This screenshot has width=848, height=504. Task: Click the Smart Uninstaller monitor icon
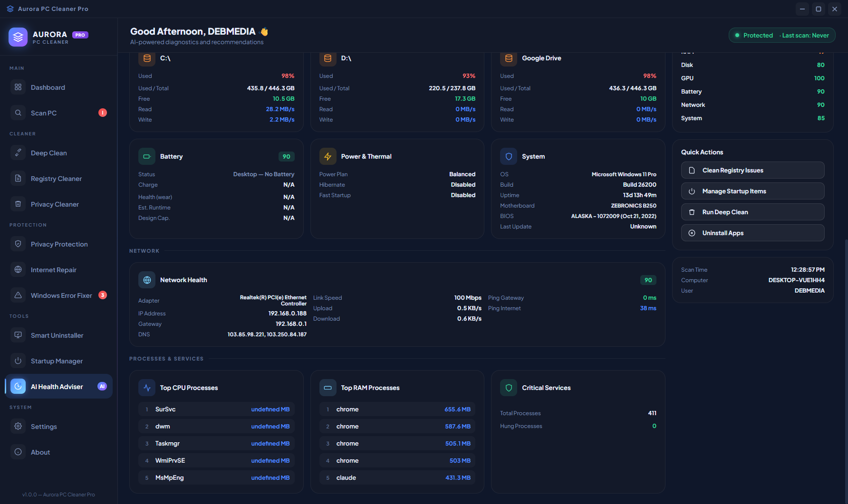18,335
